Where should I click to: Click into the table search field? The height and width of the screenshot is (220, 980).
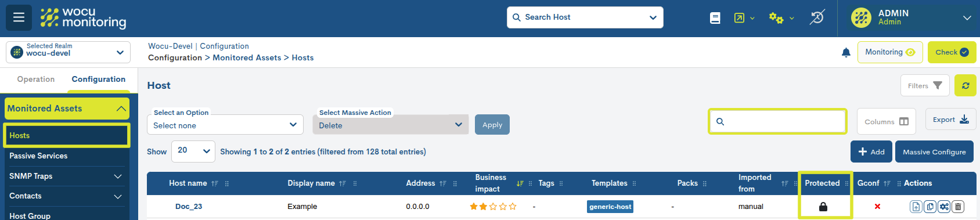point(777,121)
